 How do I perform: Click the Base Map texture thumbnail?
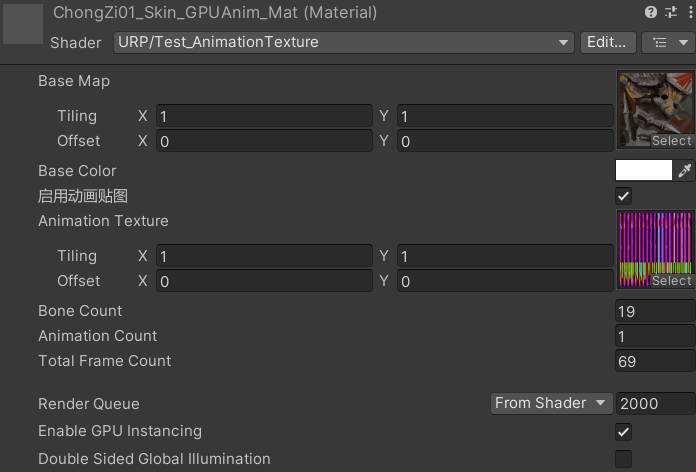click(x=655, y=103)
